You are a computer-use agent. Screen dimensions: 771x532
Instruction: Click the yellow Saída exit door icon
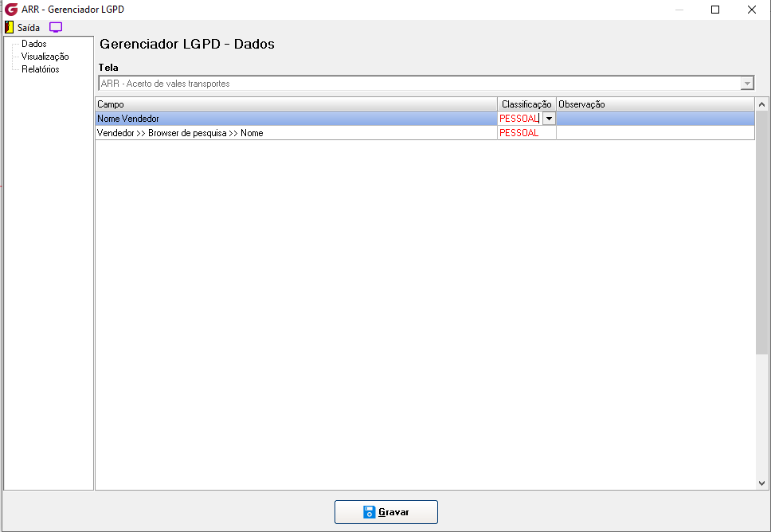tap(9, 27)
